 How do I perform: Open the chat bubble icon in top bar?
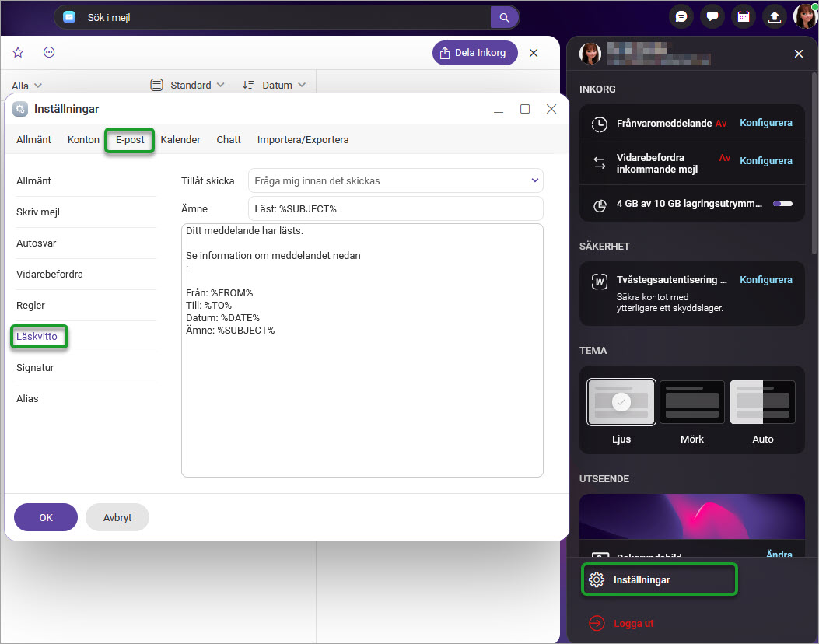click(681, 16)
